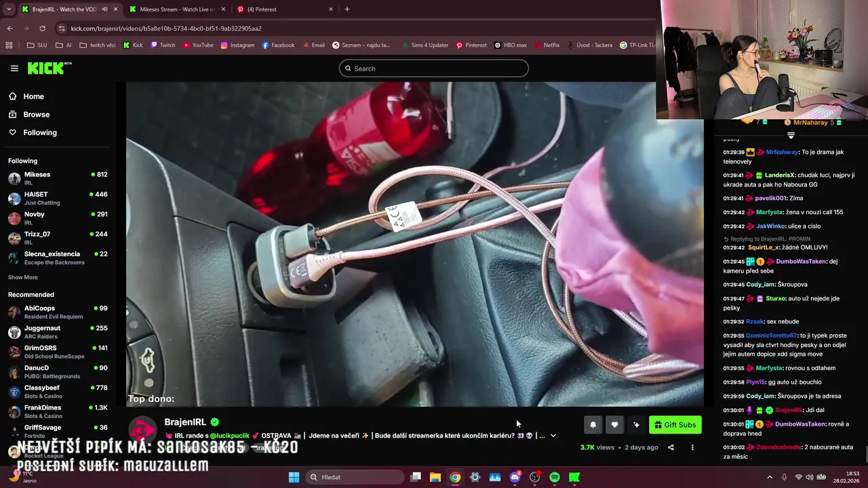Image resolution: width=868 pixels, height=488 pixels.
Task: Click the browser back arrow
Action: (x=9, y=28)
